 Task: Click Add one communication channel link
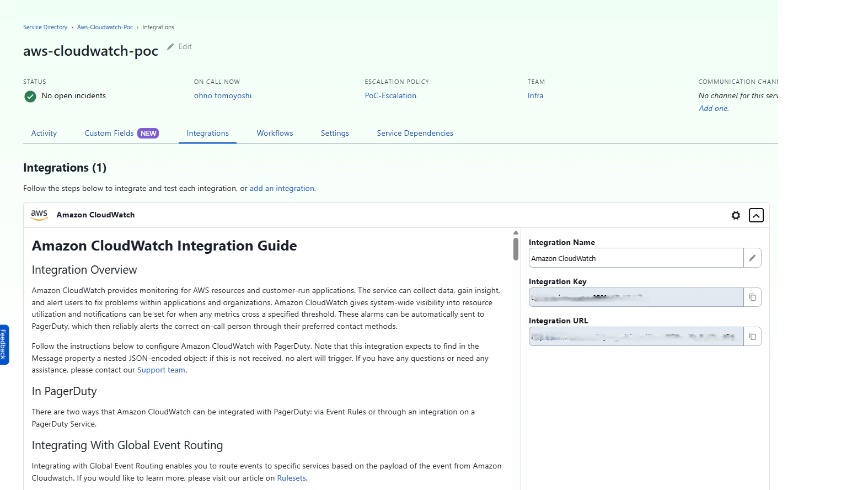point(714,109)
